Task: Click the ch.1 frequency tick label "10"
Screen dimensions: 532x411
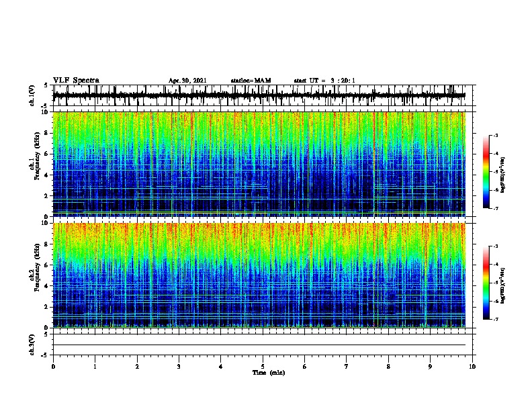Action: 46,112
